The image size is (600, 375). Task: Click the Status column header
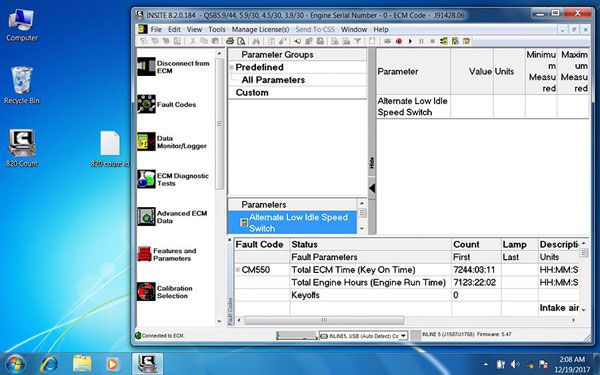[370, 245]
